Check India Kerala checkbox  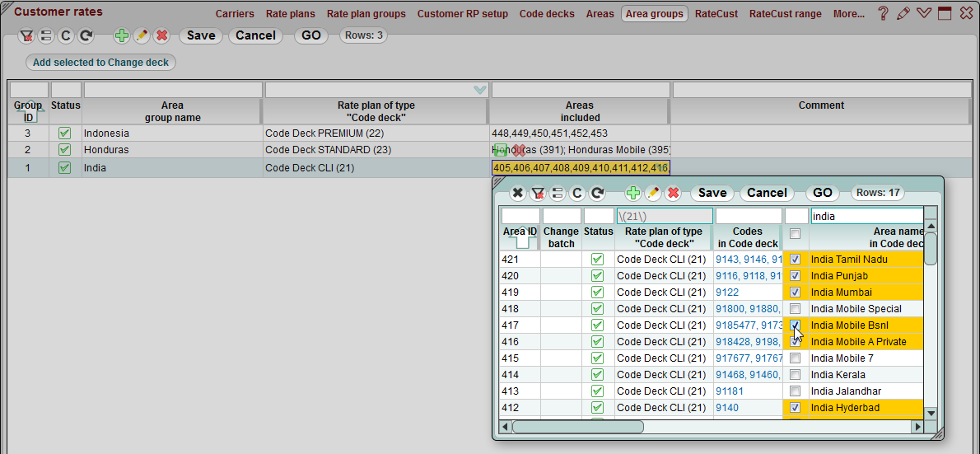coord(795,375)
